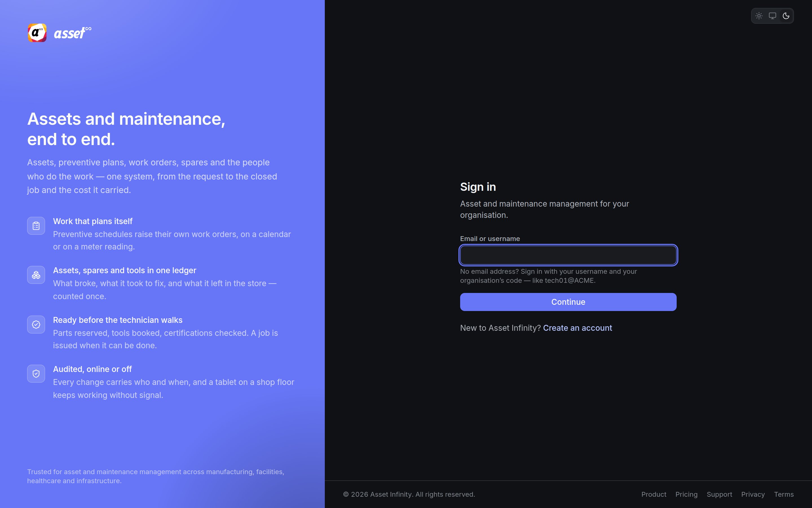Click the check badge icon beside Ready before the technician

(x=36, y=325)
